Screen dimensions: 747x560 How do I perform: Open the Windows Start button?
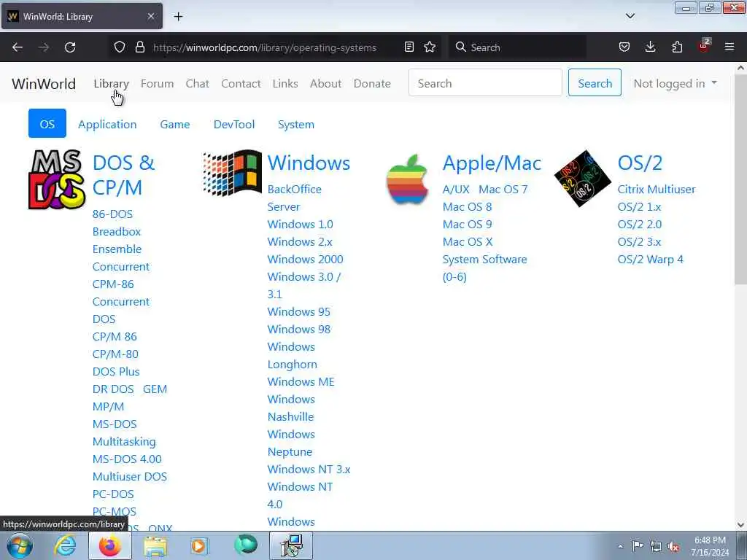20,545
